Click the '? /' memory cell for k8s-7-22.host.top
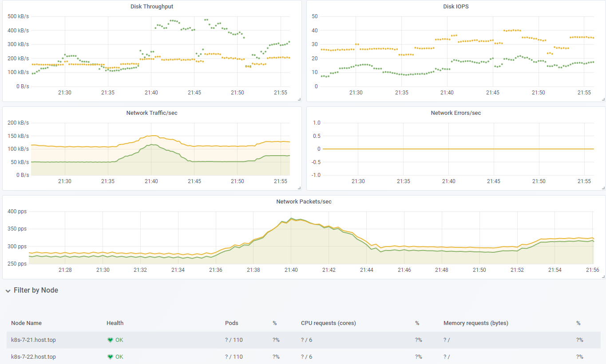The image size is (606, 364). 447,357
